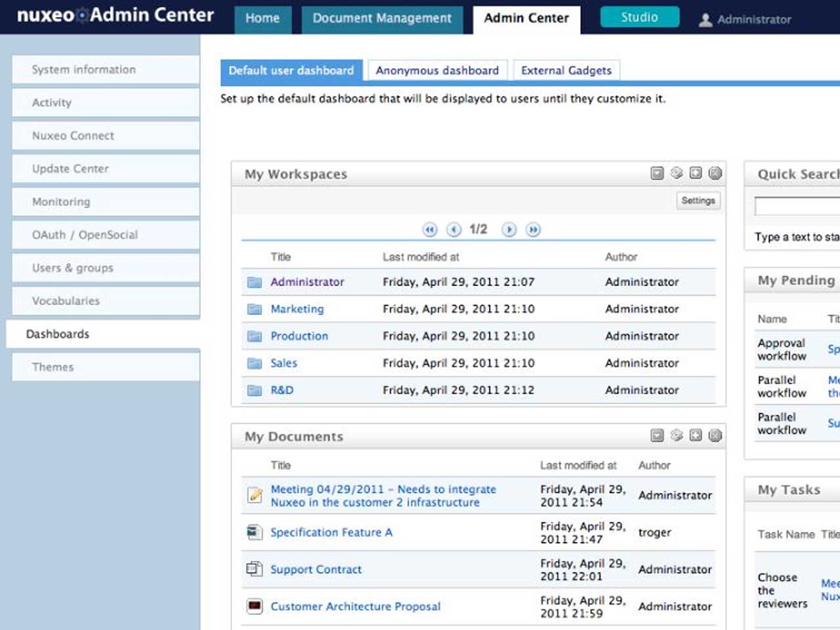Click the Administrator workspace folder icon
The height and width of the screenshot is (630, 840).
[255, 282]
